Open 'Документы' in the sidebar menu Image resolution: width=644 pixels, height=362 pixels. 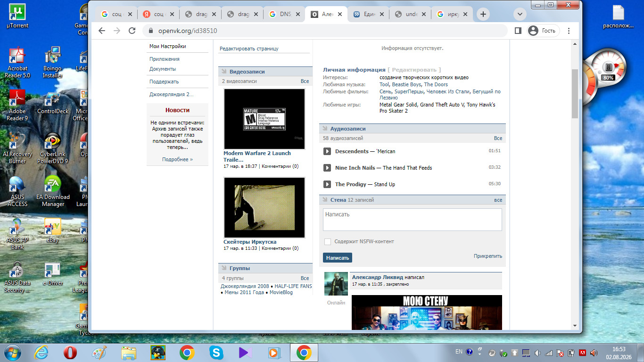point(163,69)
